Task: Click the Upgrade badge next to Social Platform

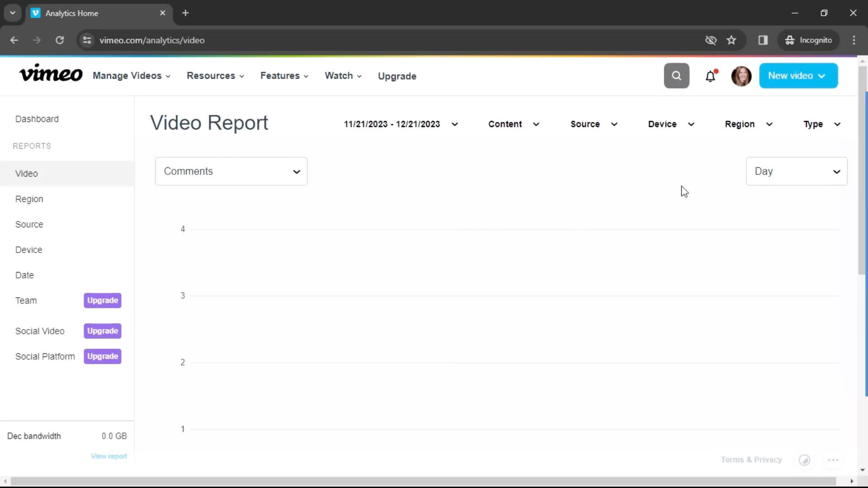Action: 103,357
